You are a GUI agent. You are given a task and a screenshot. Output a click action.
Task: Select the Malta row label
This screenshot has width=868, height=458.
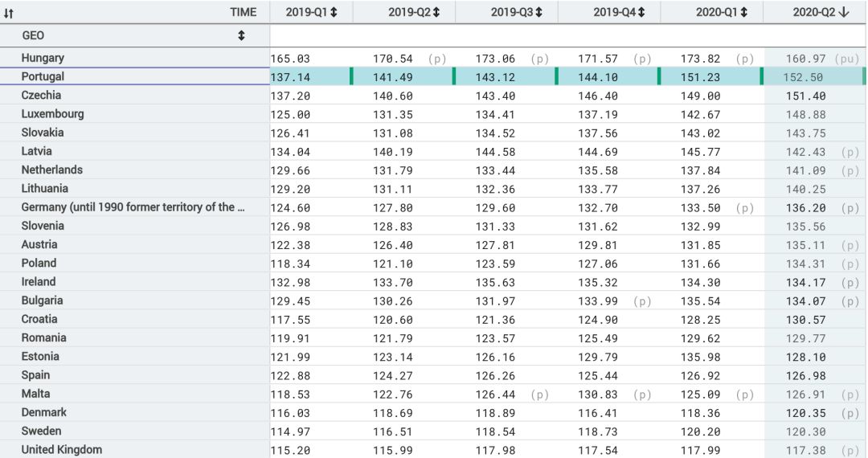point(35,394)
